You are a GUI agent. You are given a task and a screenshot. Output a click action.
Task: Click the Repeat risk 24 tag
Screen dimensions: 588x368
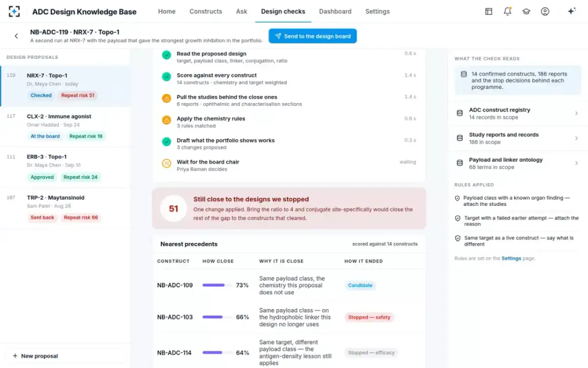pos(80,177)
